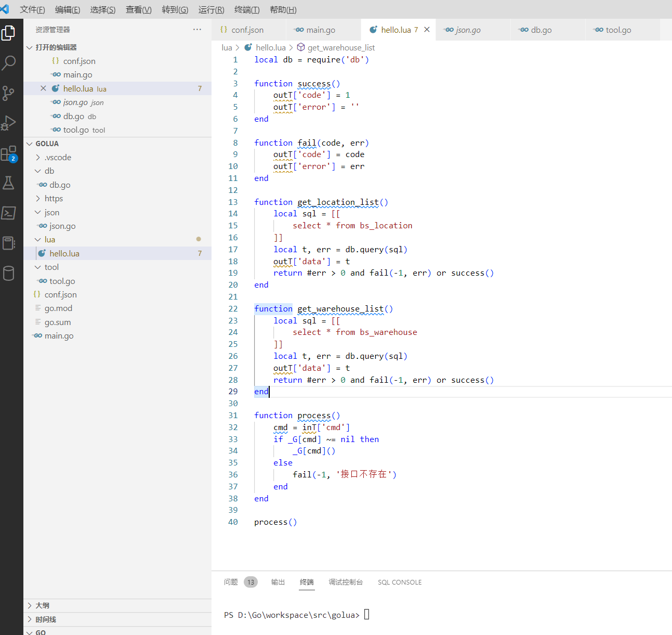The height and width of the screenshot is (635, 672).
Task: Click the file icon beside go.sum
Action: click(37, 322)
